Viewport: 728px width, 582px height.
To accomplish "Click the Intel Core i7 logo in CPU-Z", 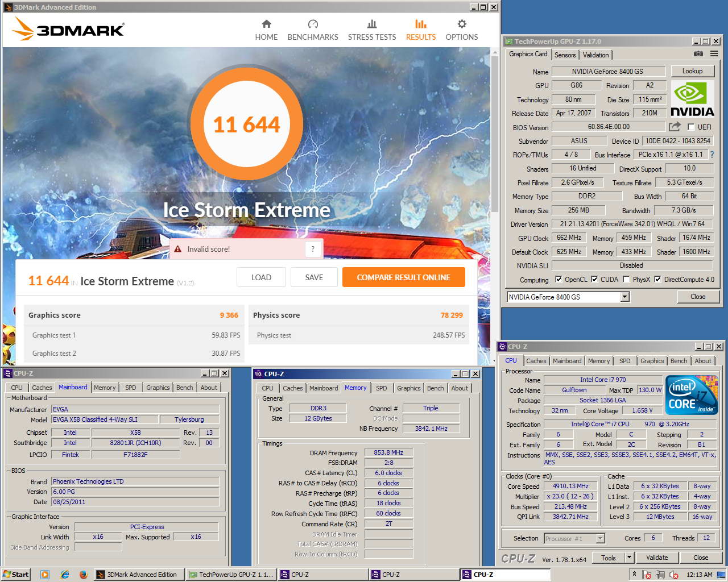I will click(692, 395).
